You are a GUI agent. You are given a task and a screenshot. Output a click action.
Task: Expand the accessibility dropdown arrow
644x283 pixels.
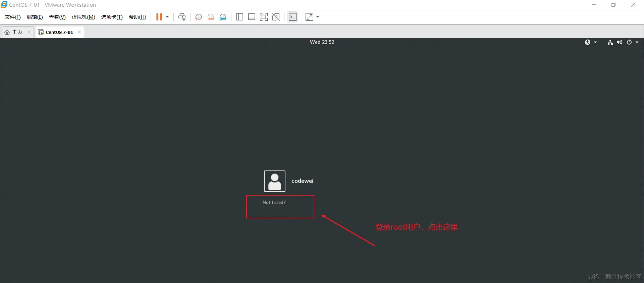coord(595,42)
